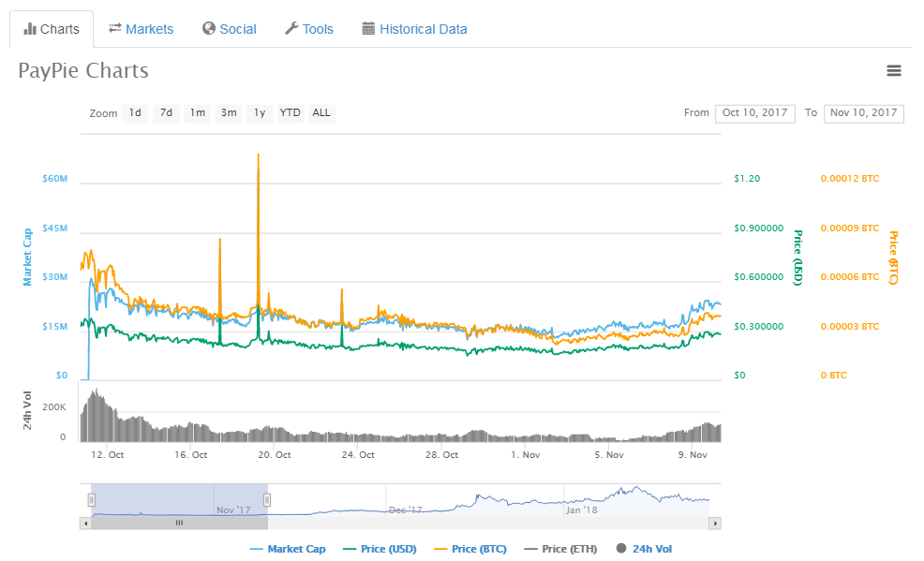Switch to the Markets tab
924x561 pixels.
pyautogui.click(x=142, y=29)
